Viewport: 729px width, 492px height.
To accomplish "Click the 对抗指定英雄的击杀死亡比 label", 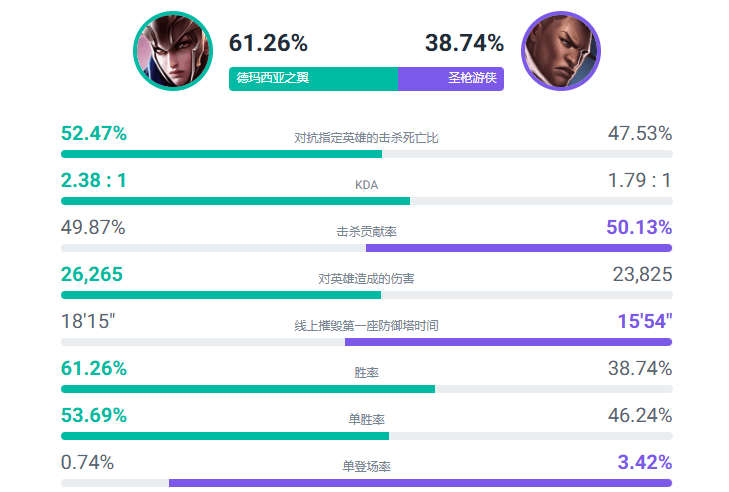I will point(366,137).
